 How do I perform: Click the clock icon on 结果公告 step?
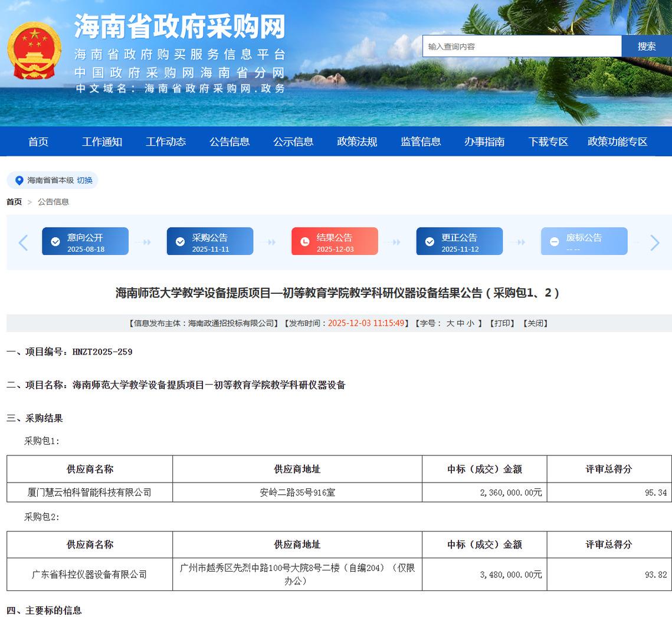coord(305,242)
